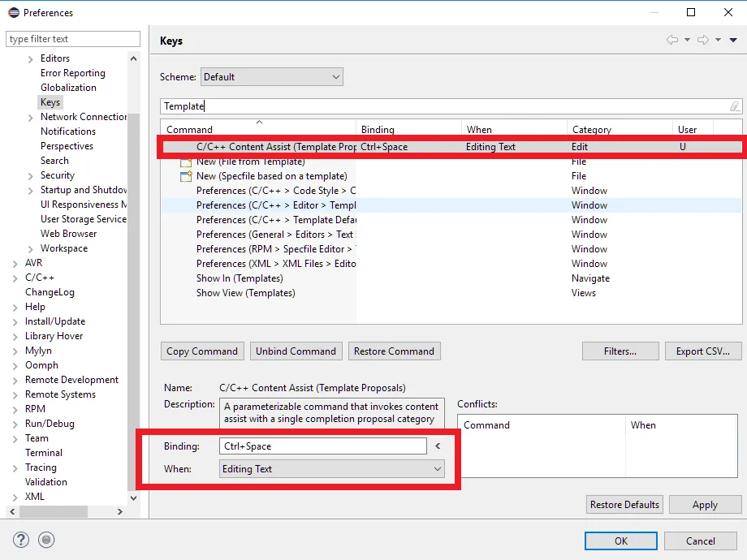Open the back history dropdown arrow
Viewport: 747px width, 560px height.
point(688,40)
